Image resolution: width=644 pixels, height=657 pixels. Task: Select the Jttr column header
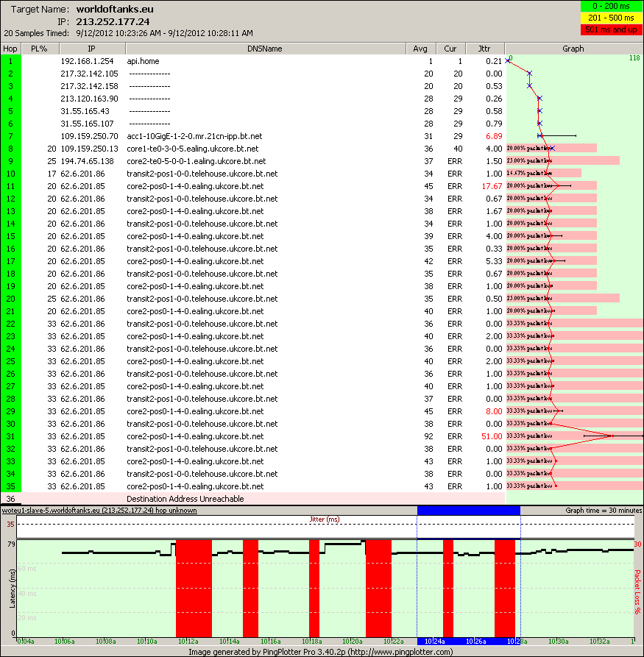(485, 49)
